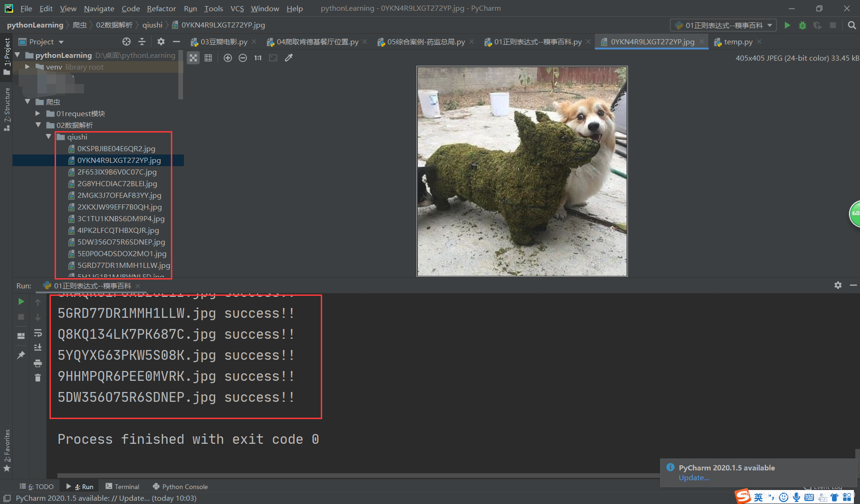The image size is (860, 504).
Task: Print the console output
Action: (x=38, y=363)
